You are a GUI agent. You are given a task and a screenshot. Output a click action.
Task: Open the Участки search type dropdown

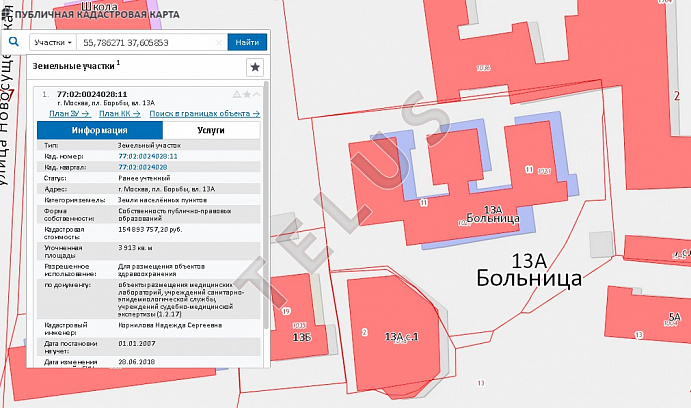[53, 42]
